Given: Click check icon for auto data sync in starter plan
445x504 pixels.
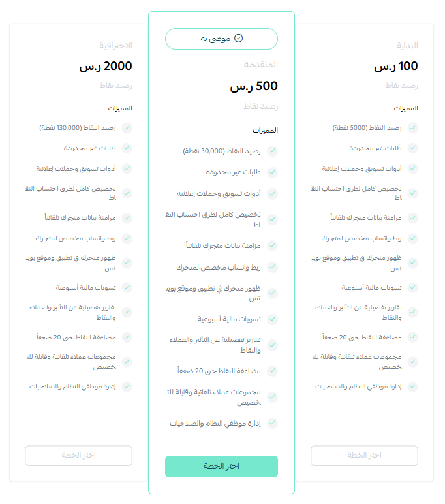Looking at the screenshot, I should pyautogui.click(x=412, y=218).
